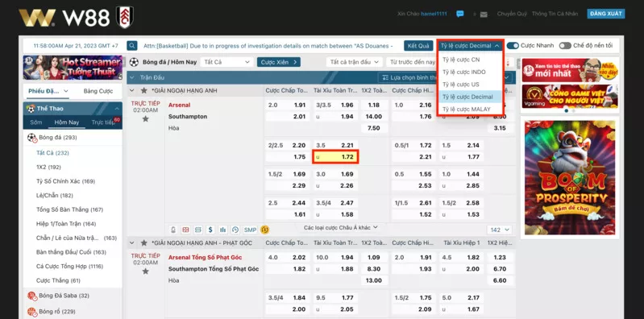
Task: Click the search magnifier icon by the clock
Action: pos(131,46)
